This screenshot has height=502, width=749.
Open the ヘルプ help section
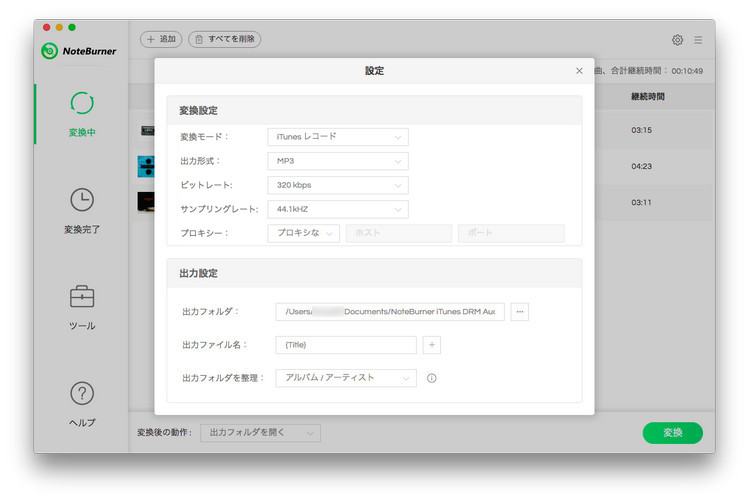(82, 404)
